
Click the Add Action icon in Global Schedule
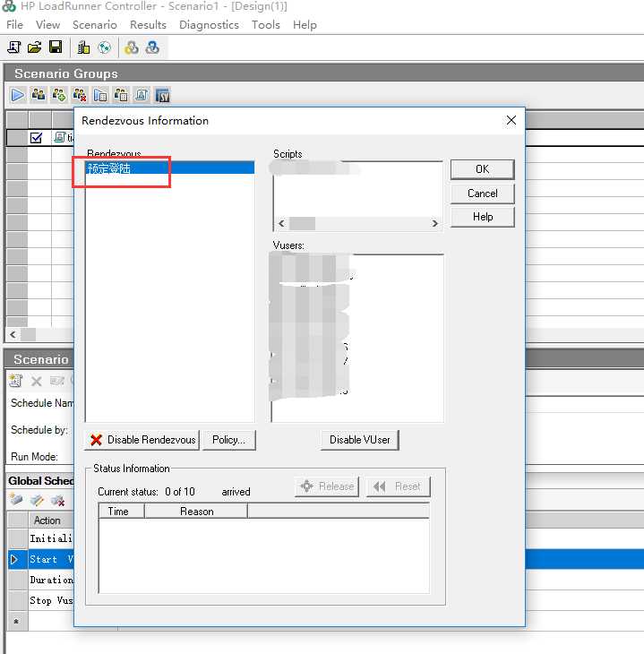16,499
